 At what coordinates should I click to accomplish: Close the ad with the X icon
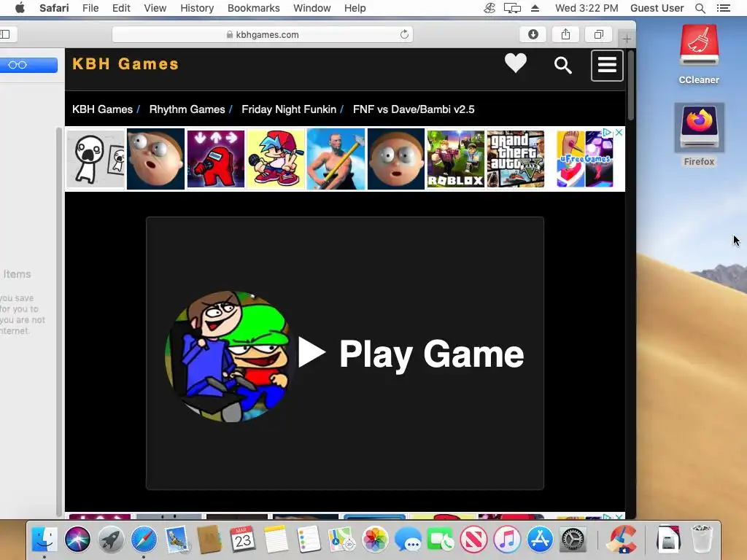tap(619, 133)
